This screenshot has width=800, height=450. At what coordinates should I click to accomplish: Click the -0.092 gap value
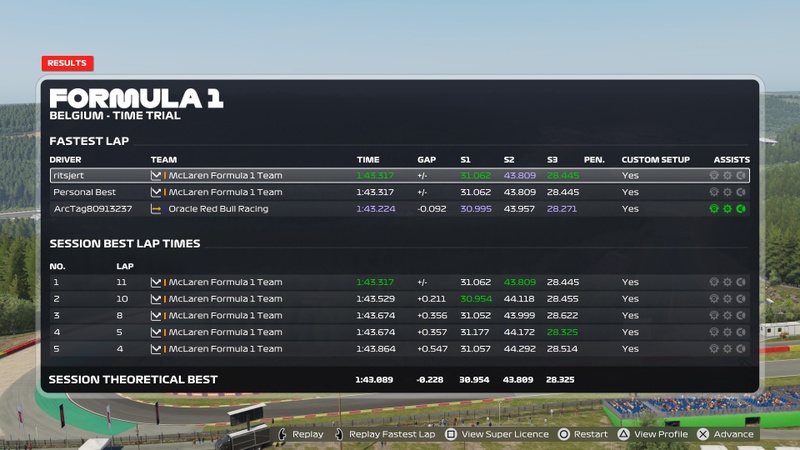[x=432, y=209]
